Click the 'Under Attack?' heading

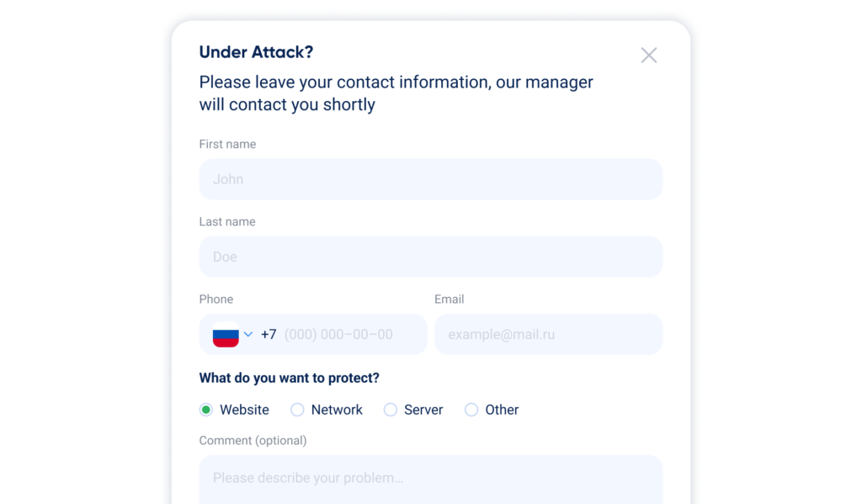click(x=255, y=52)
